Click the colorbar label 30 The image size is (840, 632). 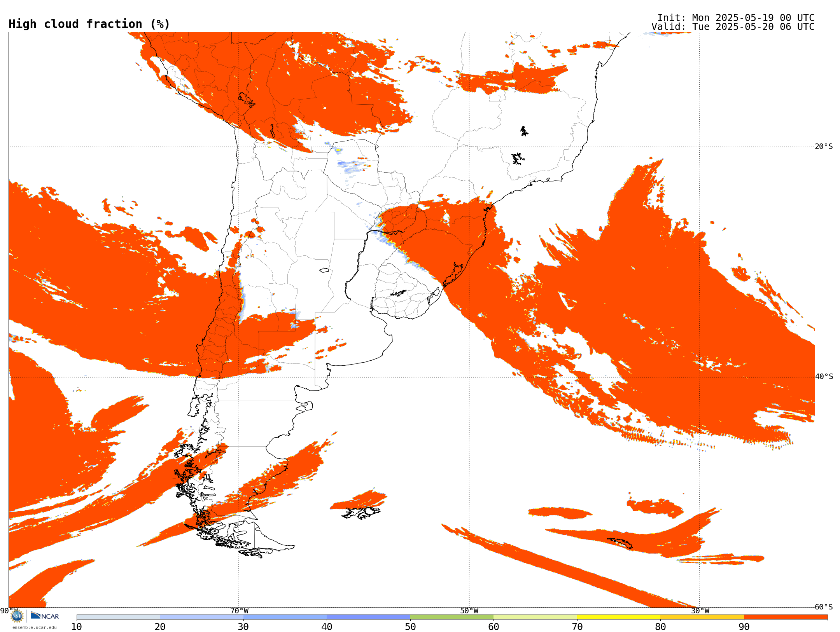pyautogui.click(x=243, y=627)
